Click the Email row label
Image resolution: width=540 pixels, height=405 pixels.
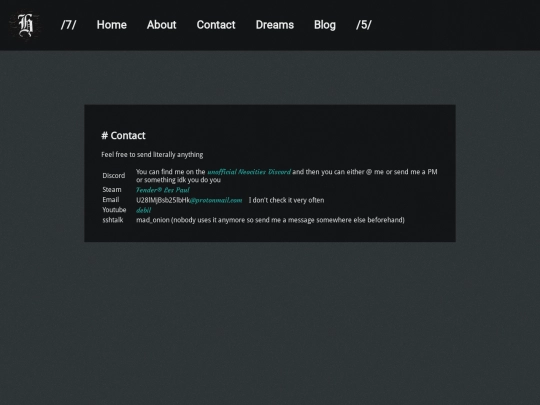(111, 200)
